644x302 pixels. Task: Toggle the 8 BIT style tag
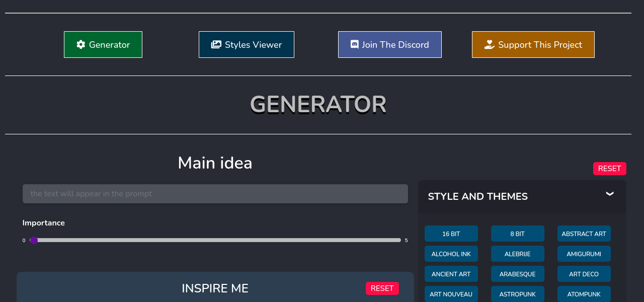pyautogui.click(x=517, y=234)
